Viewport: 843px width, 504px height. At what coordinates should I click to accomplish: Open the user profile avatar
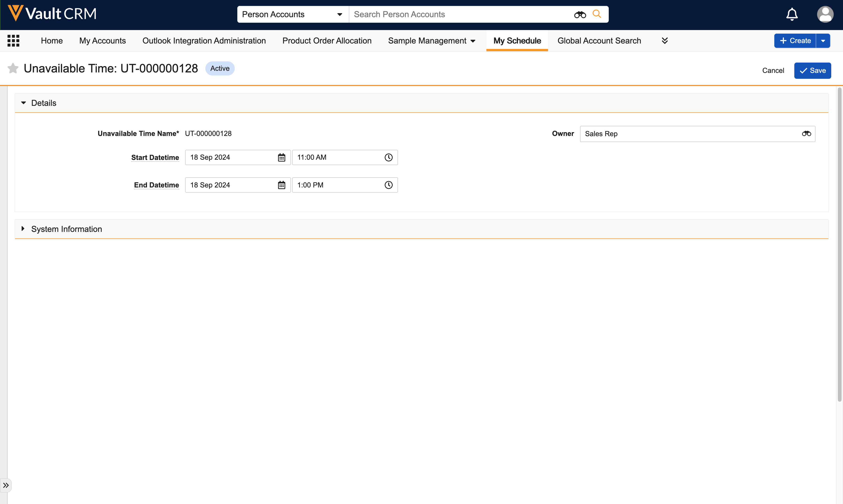coord(825,14)
